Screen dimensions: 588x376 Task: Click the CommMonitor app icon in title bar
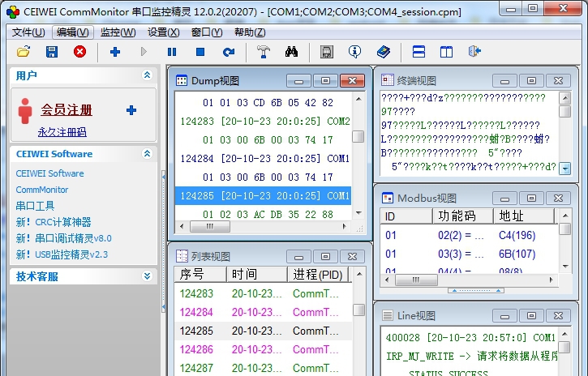[13, 11]
